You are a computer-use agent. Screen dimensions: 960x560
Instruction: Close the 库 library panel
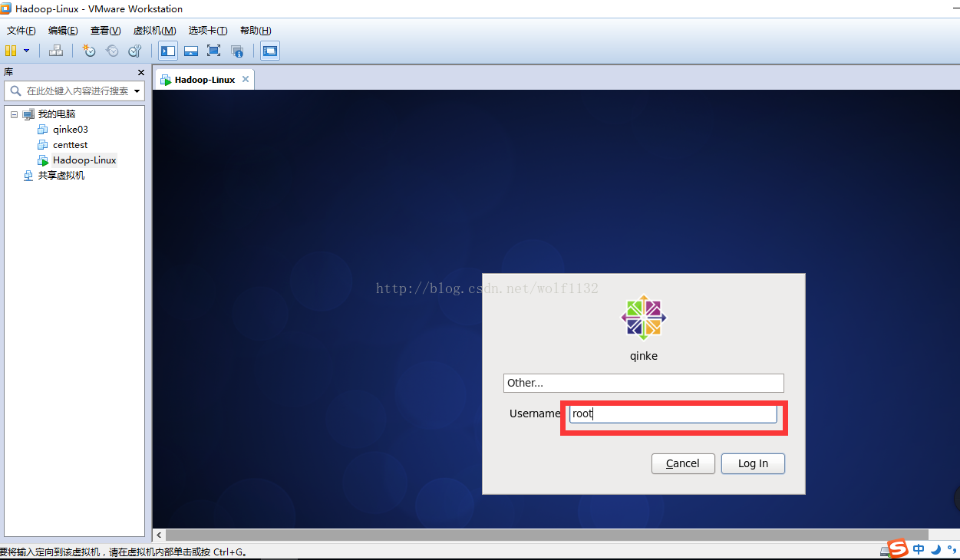(140, 72)
